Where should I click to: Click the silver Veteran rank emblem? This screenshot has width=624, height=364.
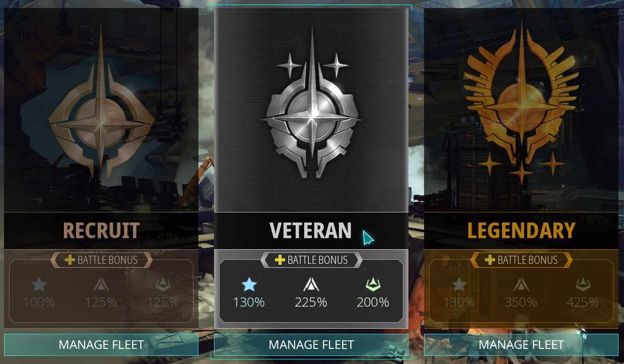[x=311, y=103]
